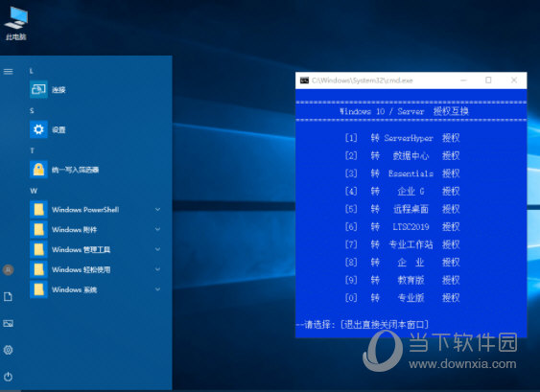
Task: Click the Windows 系统 folder icon
Action: tap(38, 289)
